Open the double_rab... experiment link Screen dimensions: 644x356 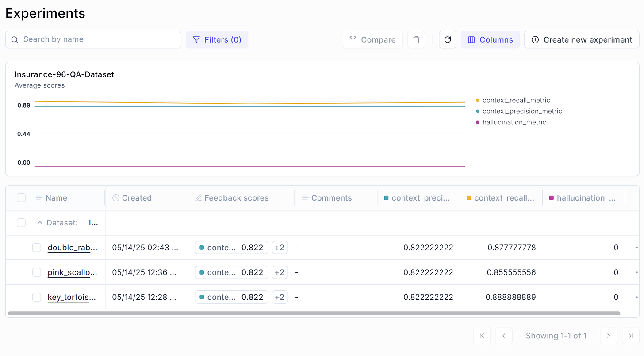click(72, 248)
